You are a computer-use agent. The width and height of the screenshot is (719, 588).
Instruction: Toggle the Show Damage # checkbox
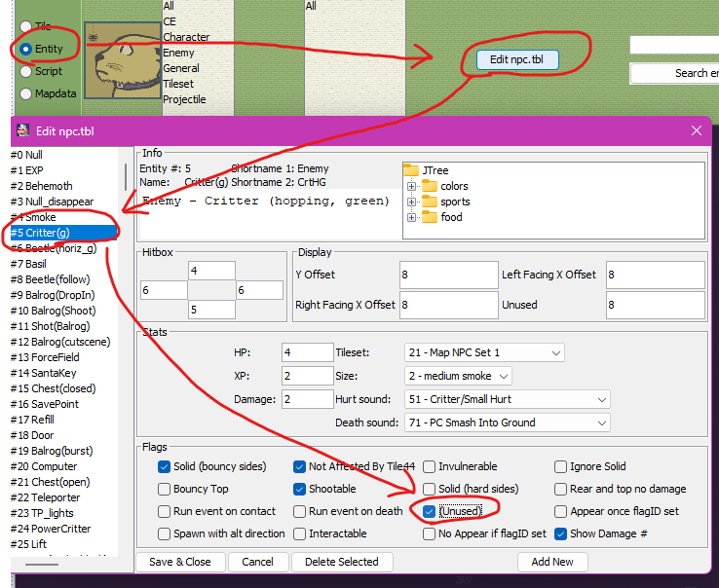click(x=561, y=533)
